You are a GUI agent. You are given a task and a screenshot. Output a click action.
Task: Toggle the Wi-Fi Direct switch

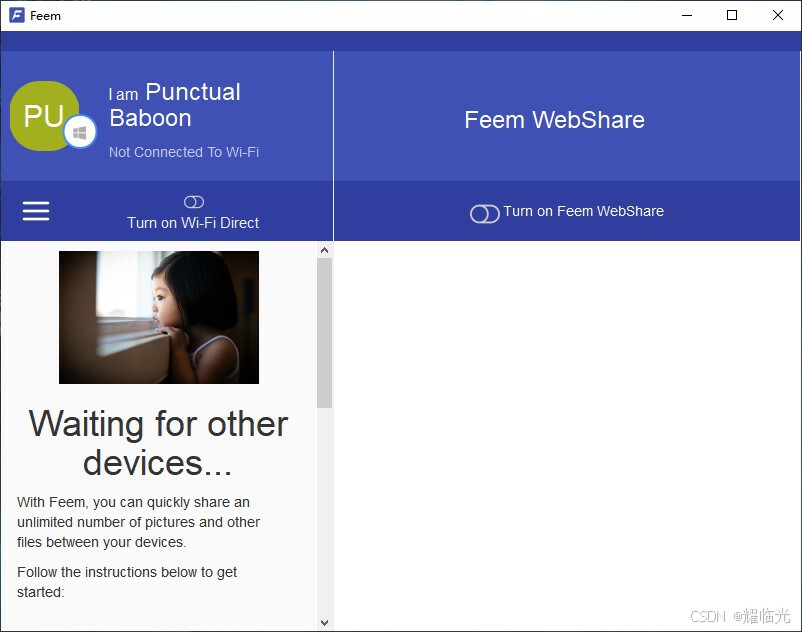(x=194, y=202)
